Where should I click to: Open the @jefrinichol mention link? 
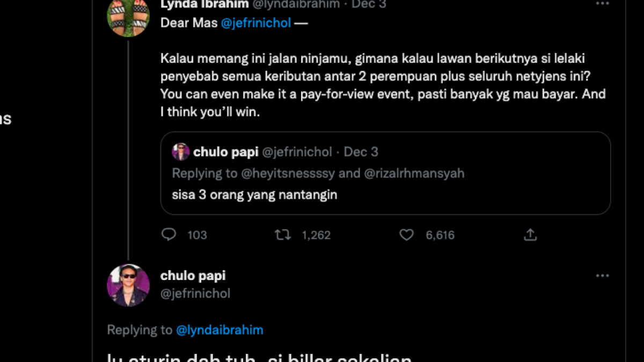click(256, 23)
